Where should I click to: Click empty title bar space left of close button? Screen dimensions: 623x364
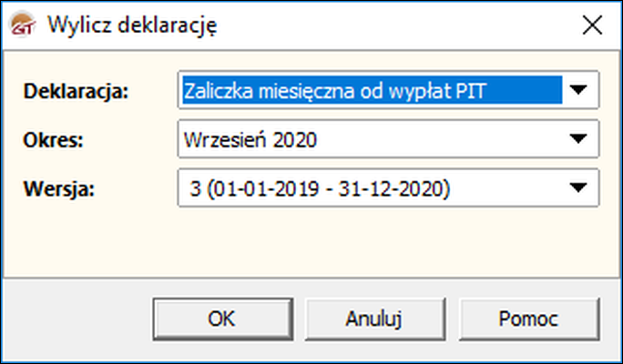[x=410, y=26]
